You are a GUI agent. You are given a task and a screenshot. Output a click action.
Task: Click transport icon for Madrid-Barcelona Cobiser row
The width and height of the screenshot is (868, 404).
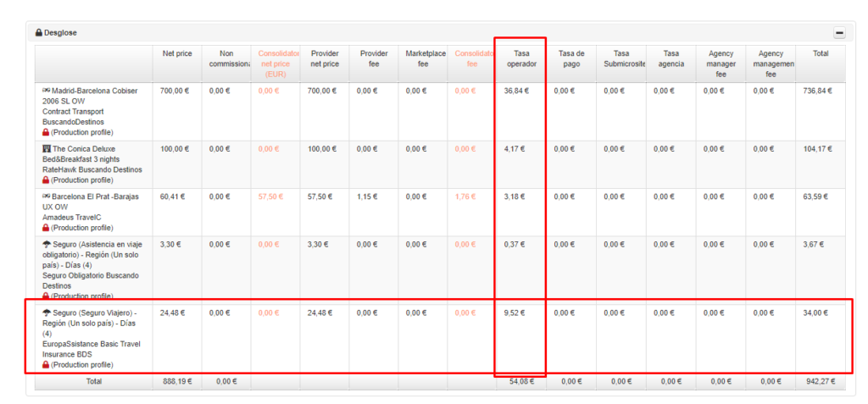coord(47,91)
